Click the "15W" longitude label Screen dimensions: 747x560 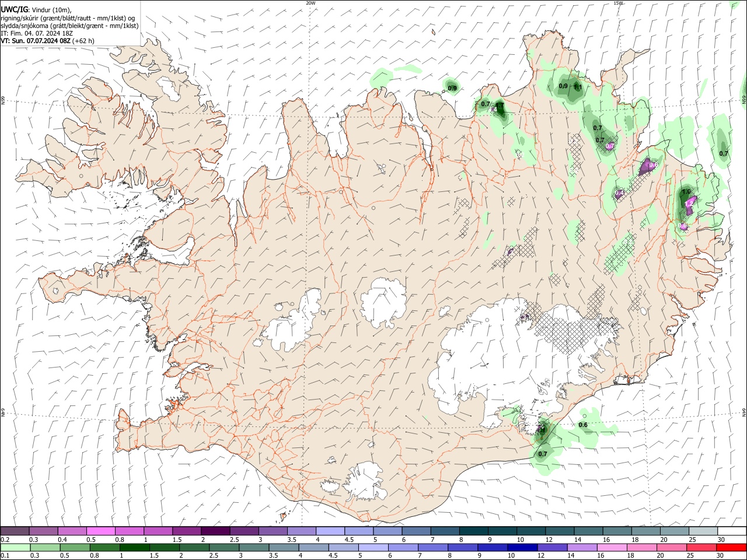(618, 3)
